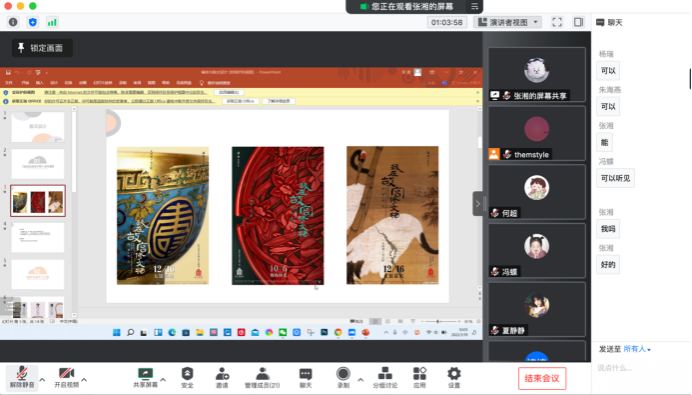The image size is (692, 395).
Task: Open the screen-viewing options menu
Action: tap(474, 7)
